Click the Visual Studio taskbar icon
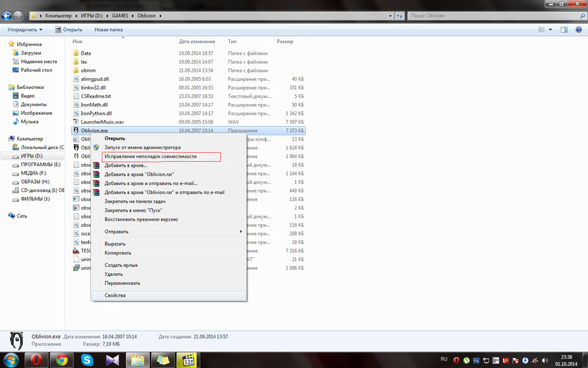 point(112,359)
